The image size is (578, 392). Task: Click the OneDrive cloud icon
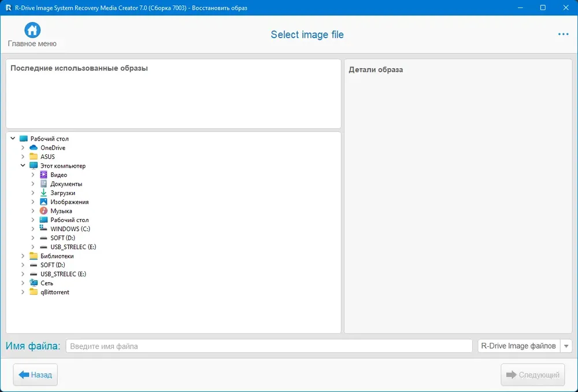pos(34,147)
